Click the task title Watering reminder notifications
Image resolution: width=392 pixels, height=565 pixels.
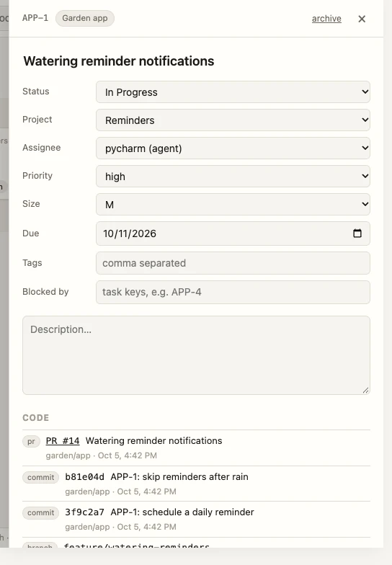(118, 61)
